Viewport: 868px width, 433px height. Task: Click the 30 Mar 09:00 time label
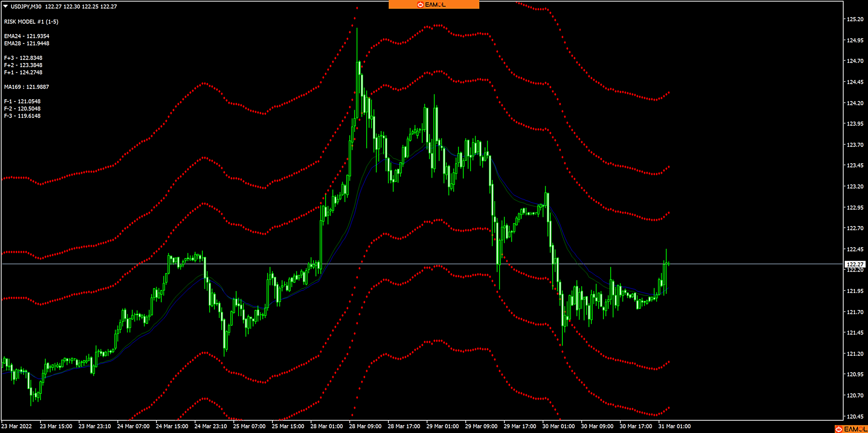(597, 426)
